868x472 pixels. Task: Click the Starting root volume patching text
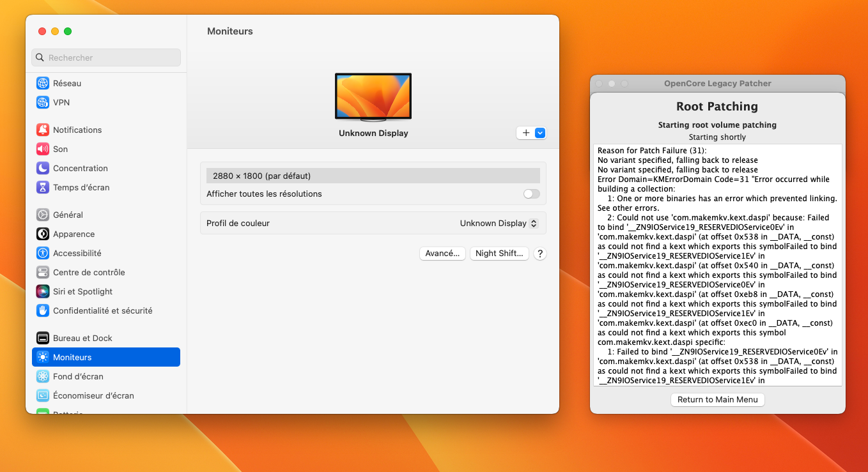coord(717,125)
